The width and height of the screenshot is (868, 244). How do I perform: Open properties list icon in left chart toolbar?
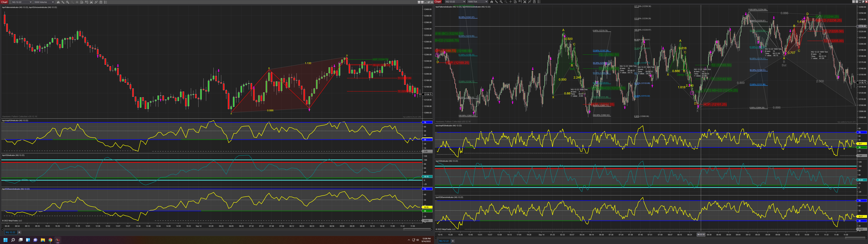coord(106,2)
